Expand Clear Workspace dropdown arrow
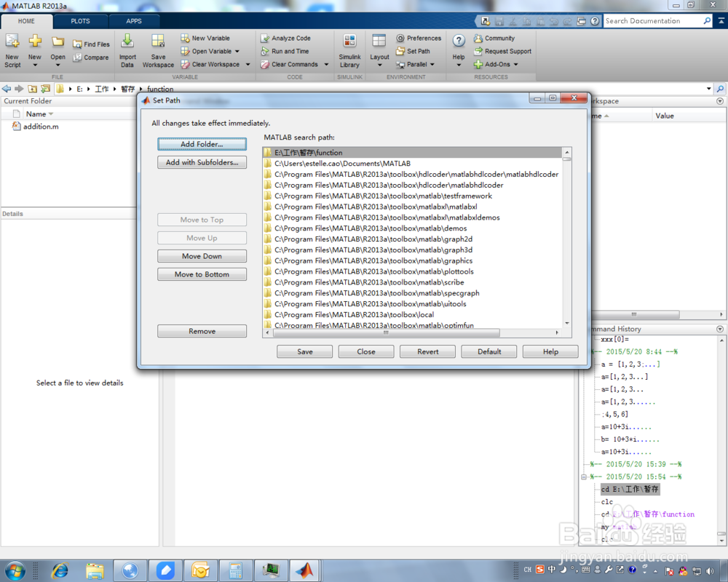Screen dimensions: 728x582 [248, 65]
